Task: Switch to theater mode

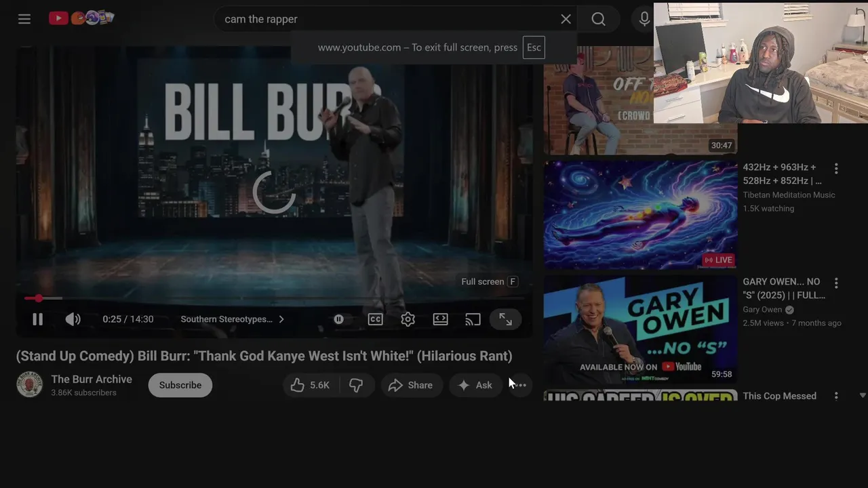Action: pyautogui.click(x=441, y=319)
